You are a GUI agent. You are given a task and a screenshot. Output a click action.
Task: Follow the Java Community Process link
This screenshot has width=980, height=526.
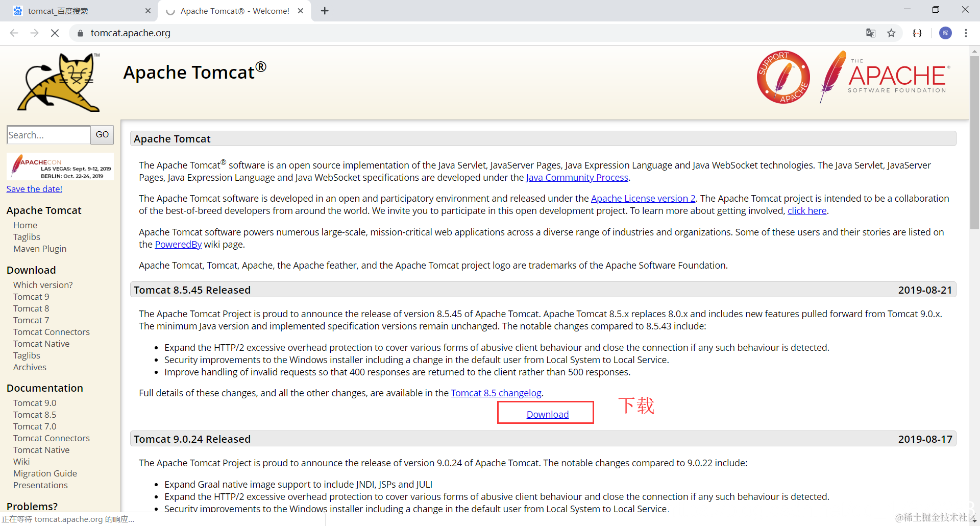click(577, 178)
